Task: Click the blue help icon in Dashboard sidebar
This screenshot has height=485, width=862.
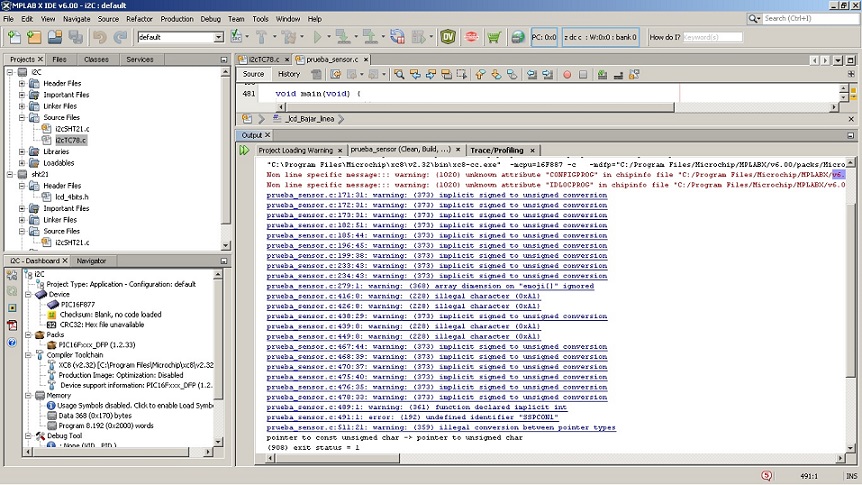Action: click(12, 343)
